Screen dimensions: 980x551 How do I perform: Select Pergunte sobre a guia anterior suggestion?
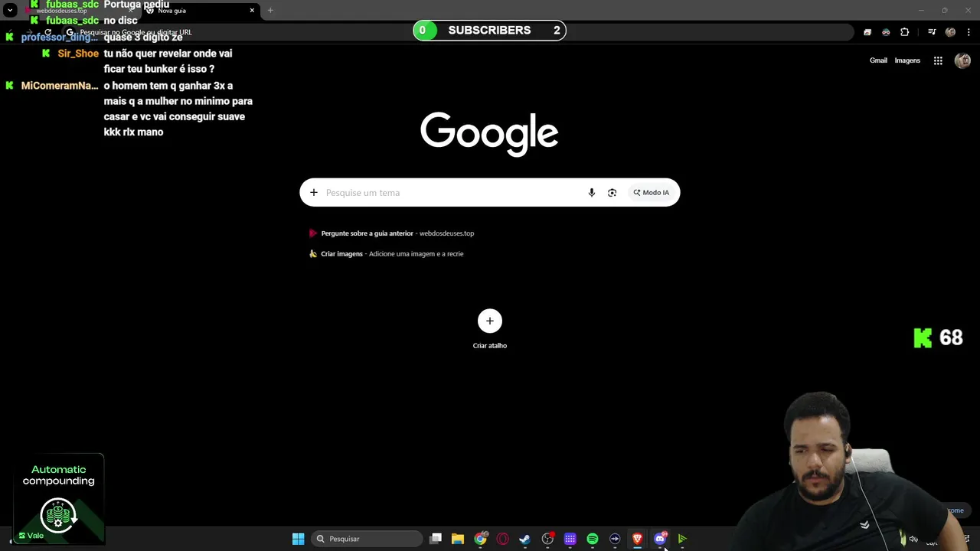(391, 233)
